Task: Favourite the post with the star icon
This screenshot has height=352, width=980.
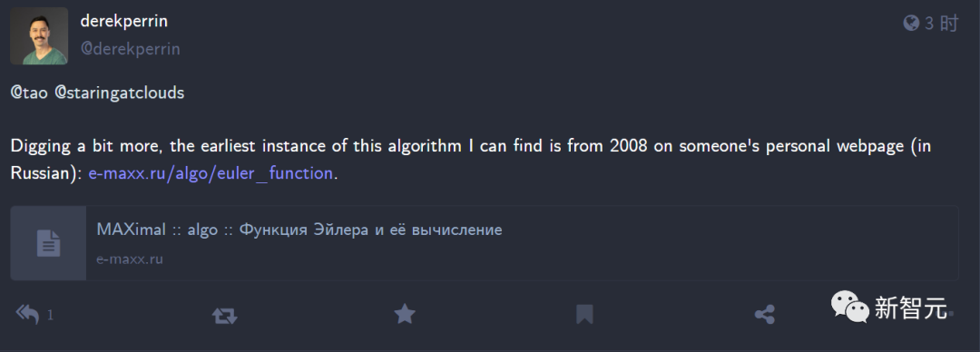Action: click(405, 314)
